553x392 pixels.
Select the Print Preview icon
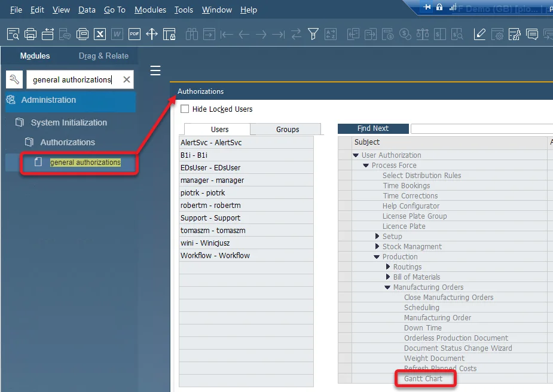[13, 34]
